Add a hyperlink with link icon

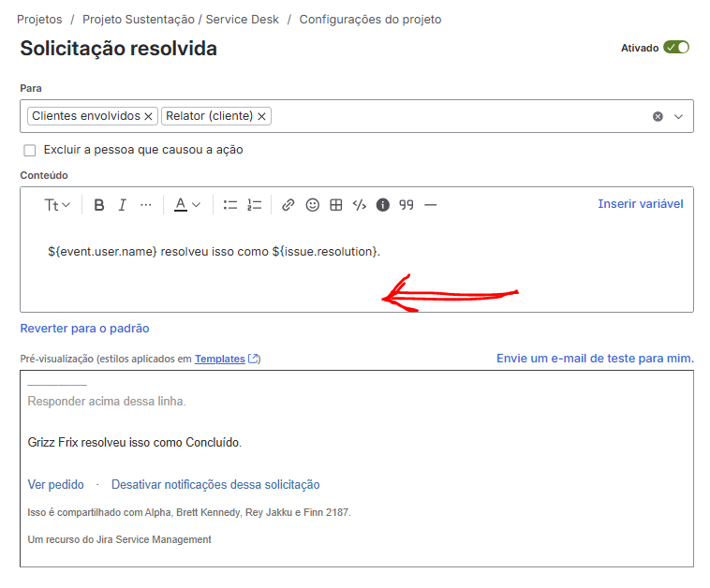tap(288, 205)
